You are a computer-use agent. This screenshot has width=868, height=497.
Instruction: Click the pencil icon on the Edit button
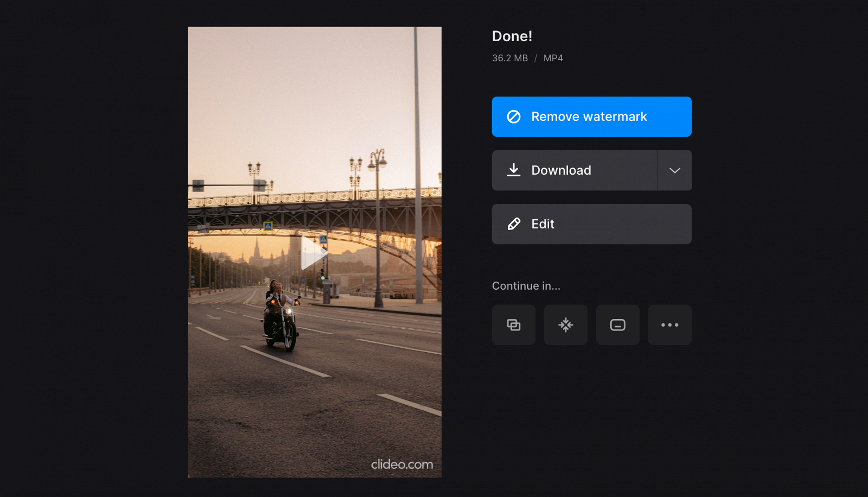click(513, 224)
